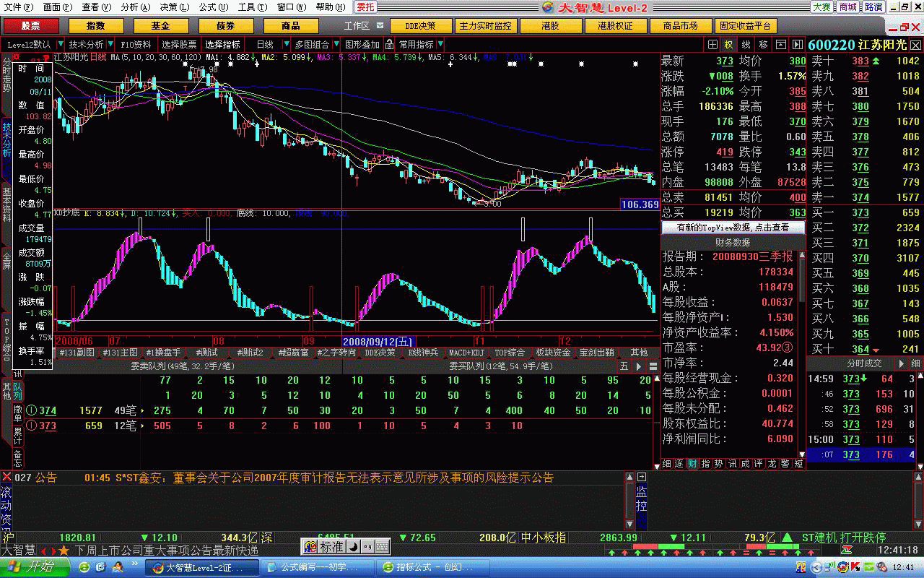Select the 分时走势 side tab
The width and height of the screenshot is (924, 578).
tap(6, 75)
